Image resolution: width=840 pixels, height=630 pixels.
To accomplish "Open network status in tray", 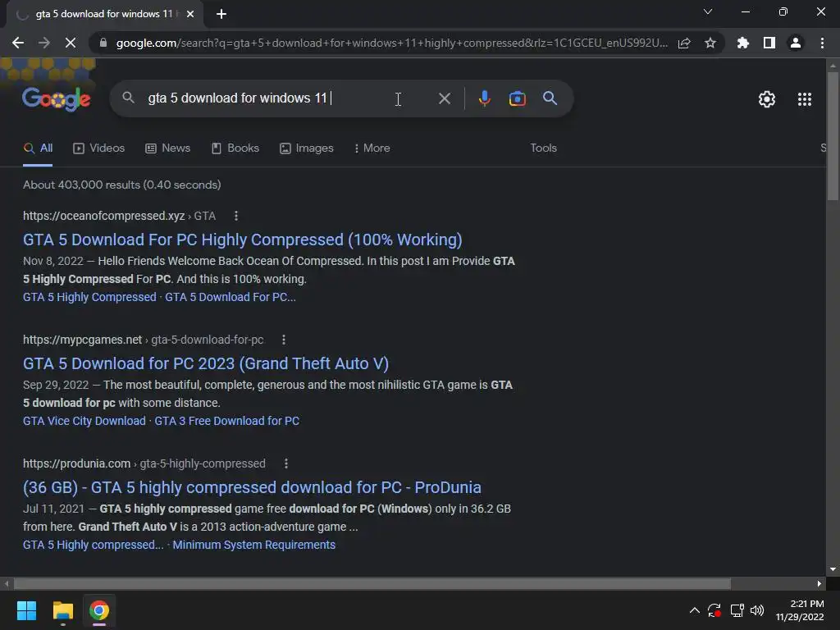I will (737, 610).
